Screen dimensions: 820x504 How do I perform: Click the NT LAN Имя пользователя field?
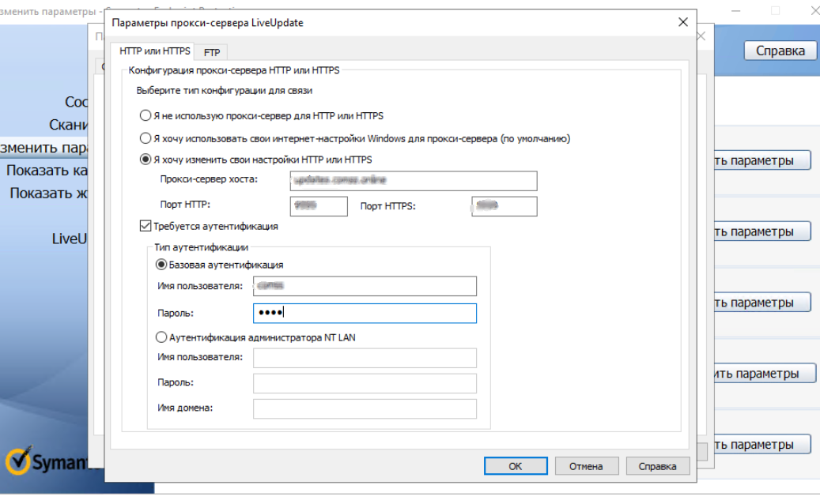(x=365, y=358)
